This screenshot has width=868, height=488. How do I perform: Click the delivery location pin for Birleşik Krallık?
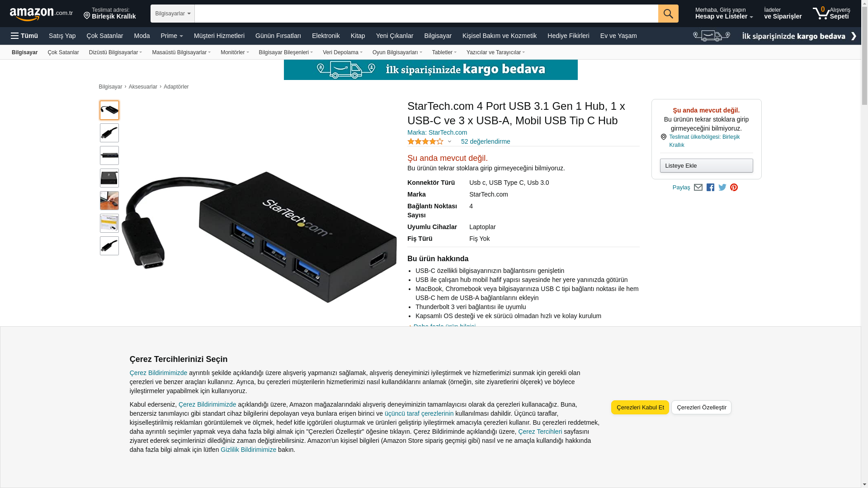coord(87,16)
